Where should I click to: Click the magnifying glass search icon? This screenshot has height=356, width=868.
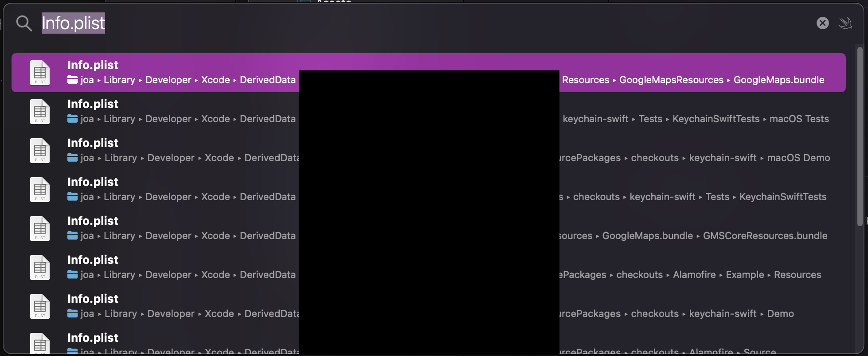(x=24, y=23)
